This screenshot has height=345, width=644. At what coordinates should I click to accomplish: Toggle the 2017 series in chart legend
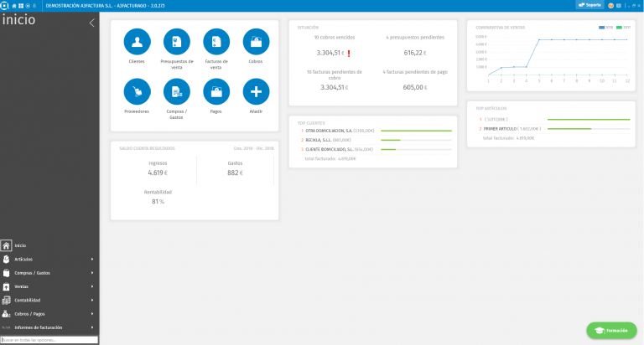click(x=621, y=28)
